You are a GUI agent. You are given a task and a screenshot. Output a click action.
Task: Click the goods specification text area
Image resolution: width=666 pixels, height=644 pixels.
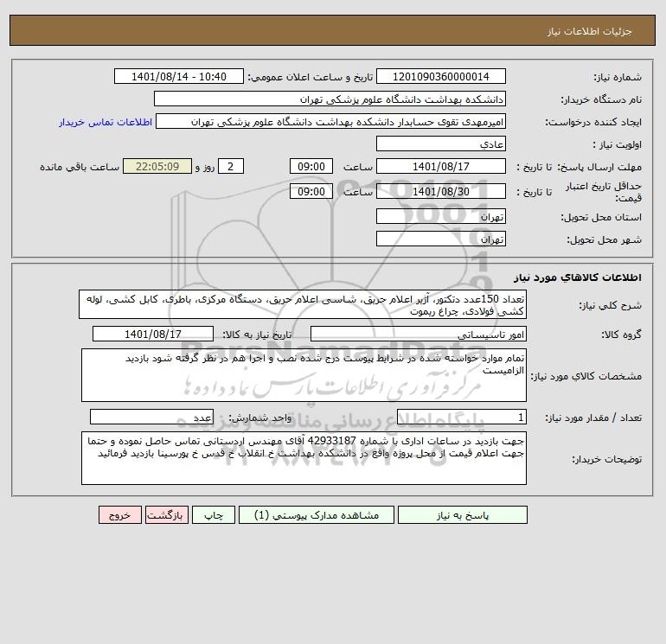point(304,375)
